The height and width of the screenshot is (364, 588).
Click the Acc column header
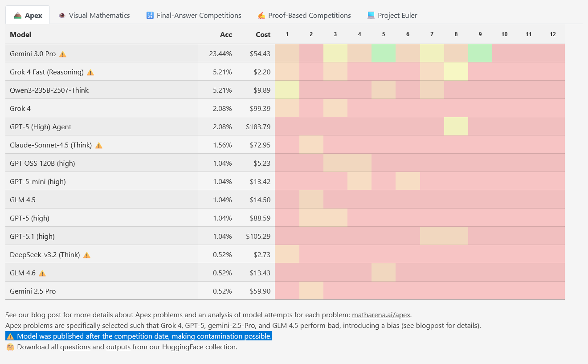[226, 34]
